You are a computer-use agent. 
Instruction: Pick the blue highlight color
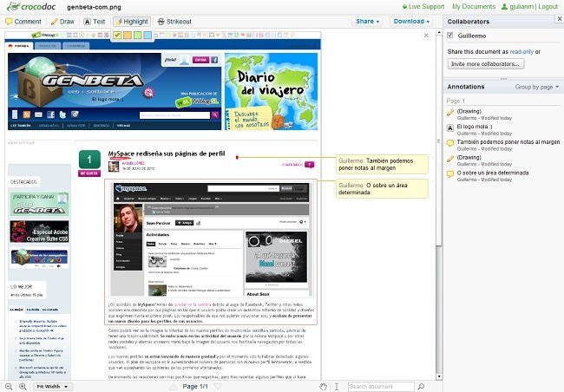click(148, 36)
